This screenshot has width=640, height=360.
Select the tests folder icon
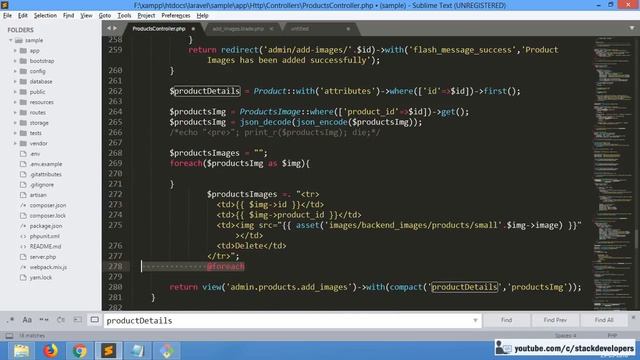23,133
